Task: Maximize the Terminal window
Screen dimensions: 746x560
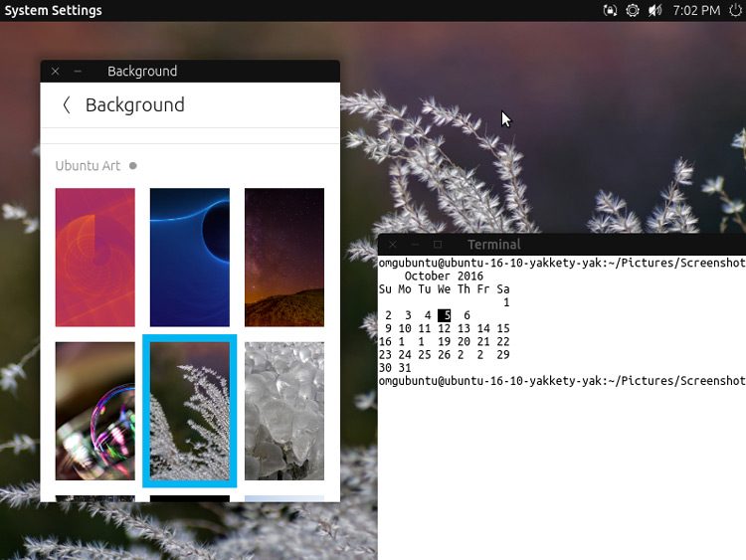Action: pos(438,245)
